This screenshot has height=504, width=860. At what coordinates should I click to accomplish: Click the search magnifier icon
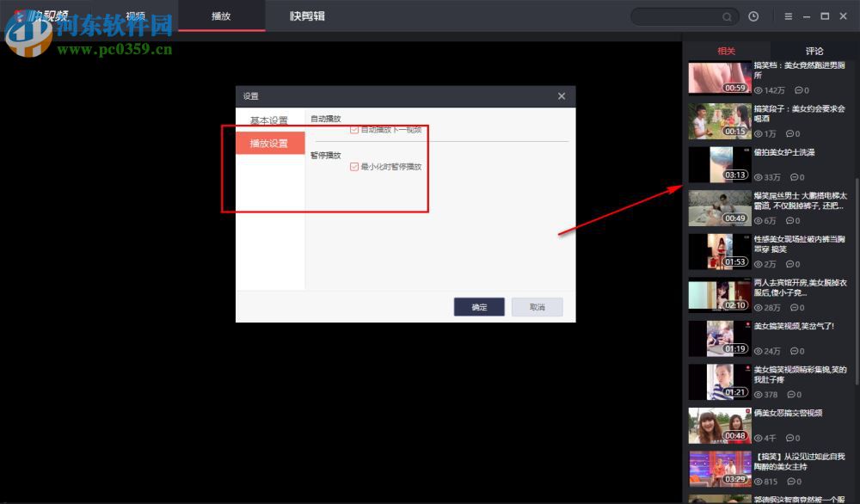727,16
